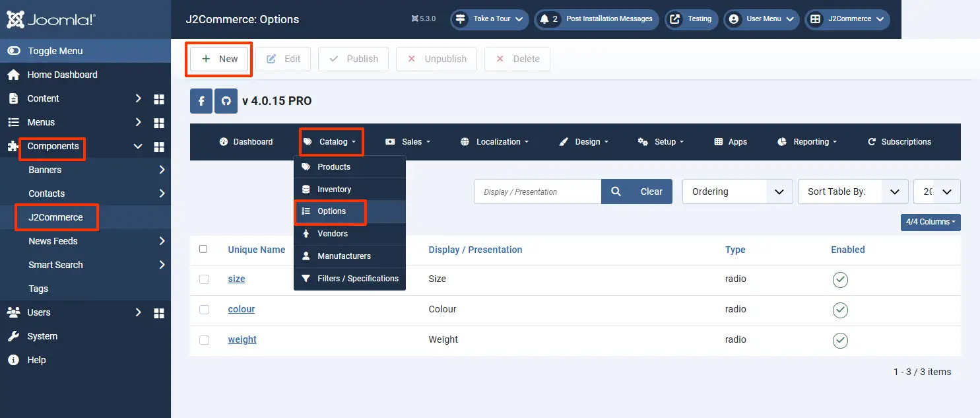This screenshot has height=418, width=980.
Task: Click enabled checkmark icon for size
Action: [840, 279]
